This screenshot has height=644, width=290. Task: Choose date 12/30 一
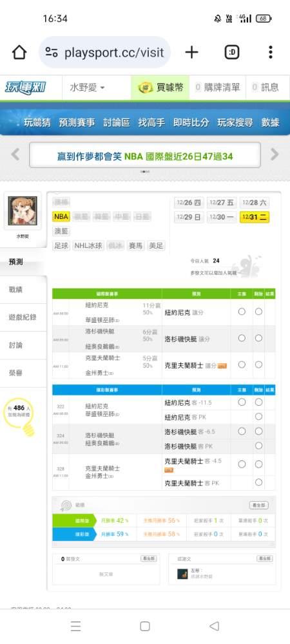click(222, 217)
